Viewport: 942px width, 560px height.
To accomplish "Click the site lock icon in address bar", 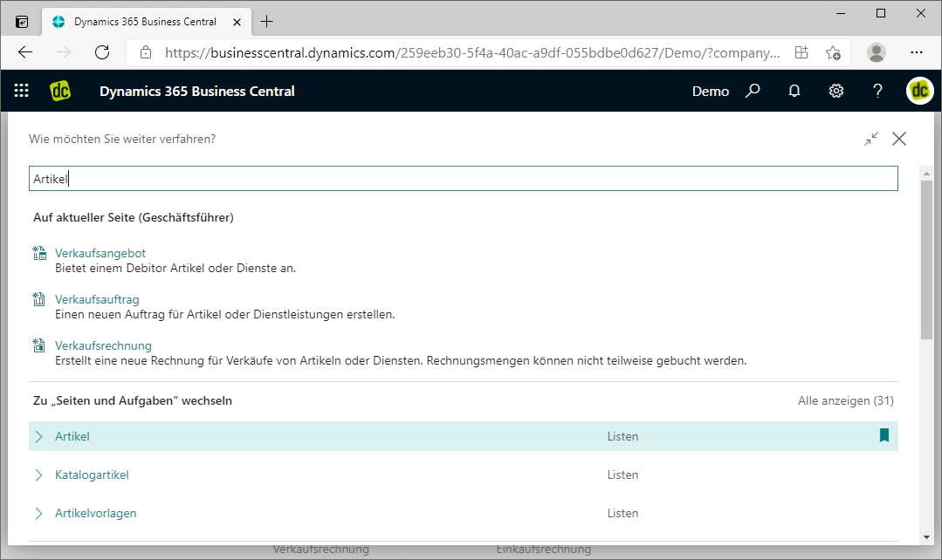I will click(146, 52).
